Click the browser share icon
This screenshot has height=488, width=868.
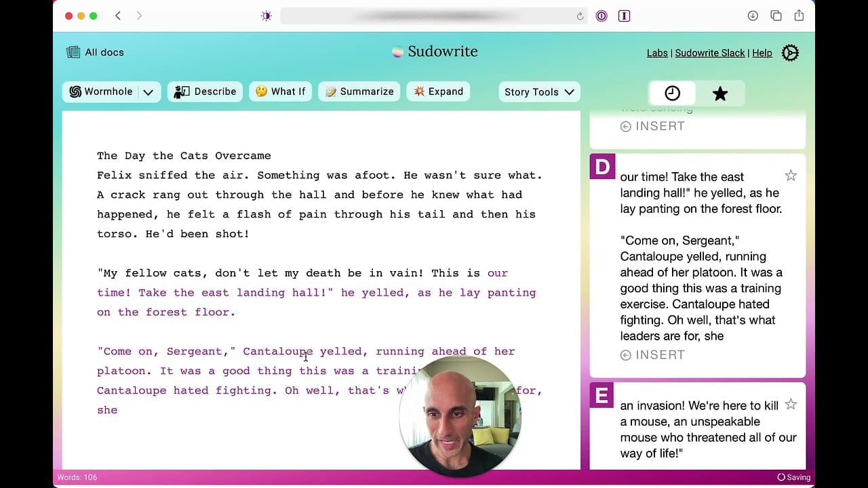click(799, 16)
